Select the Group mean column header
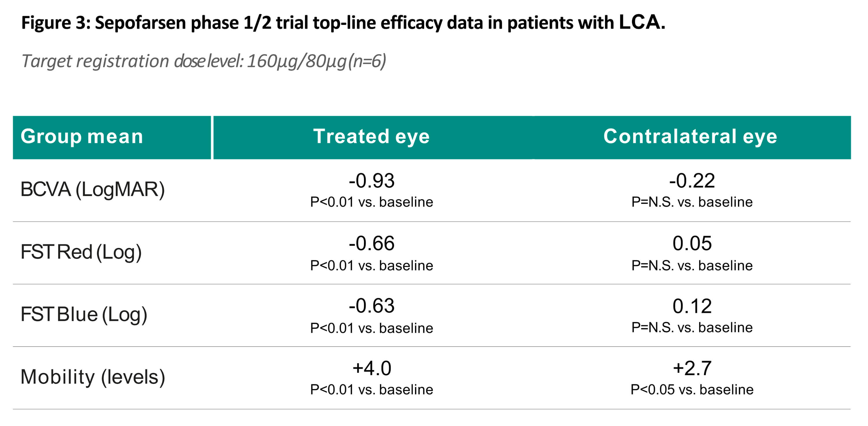Image resolution: width=868 pixels, height=426 pixels. [82, 137]
